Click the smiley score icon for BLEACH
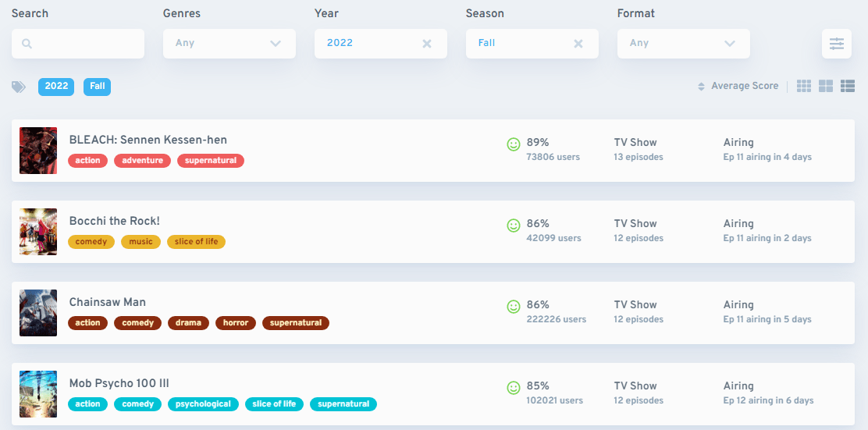Screen dimensions: 868x430 click(514, 144)
